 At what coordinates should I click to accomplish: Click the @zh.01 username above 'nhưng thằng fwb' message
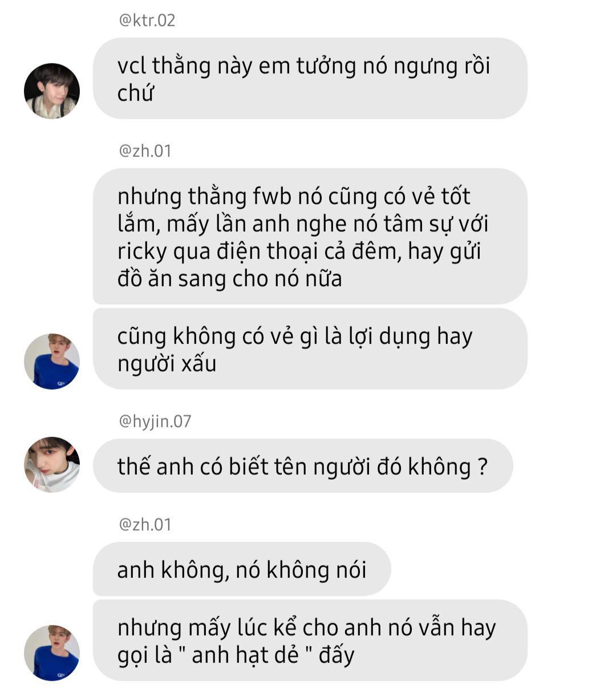click(145, 151)
